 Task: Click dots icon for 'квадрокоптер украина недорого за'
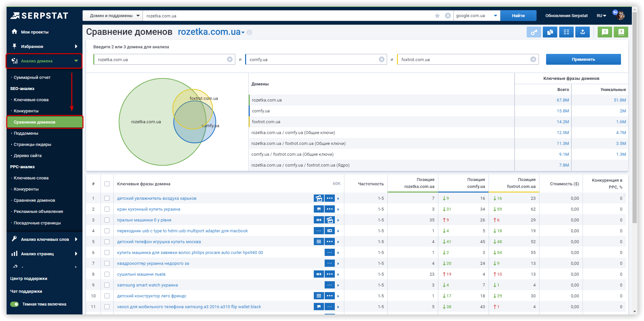(330, 264)
